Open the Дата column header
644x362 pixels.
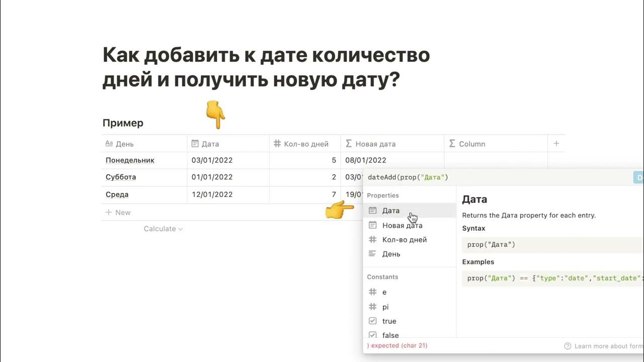point(228,144)
